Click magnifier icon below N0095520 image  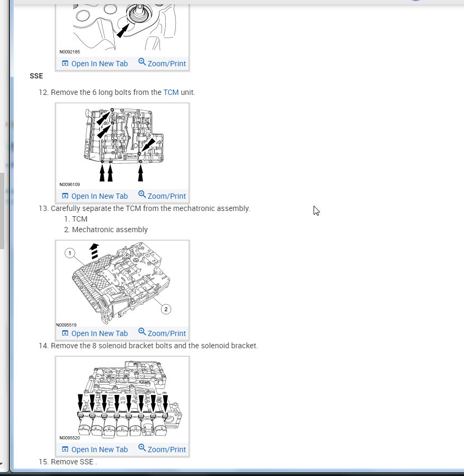point(142,447)
